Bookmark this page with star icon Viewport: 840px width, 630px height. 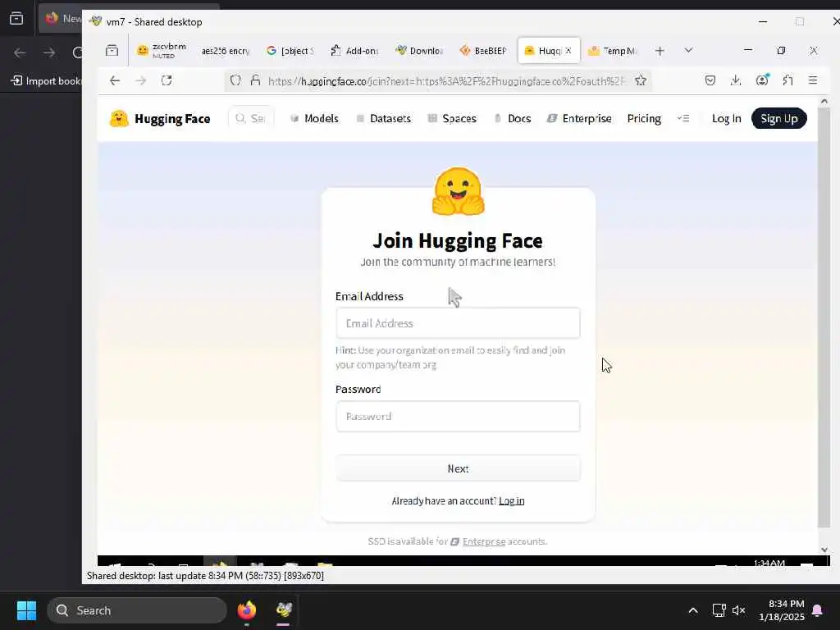640,81
